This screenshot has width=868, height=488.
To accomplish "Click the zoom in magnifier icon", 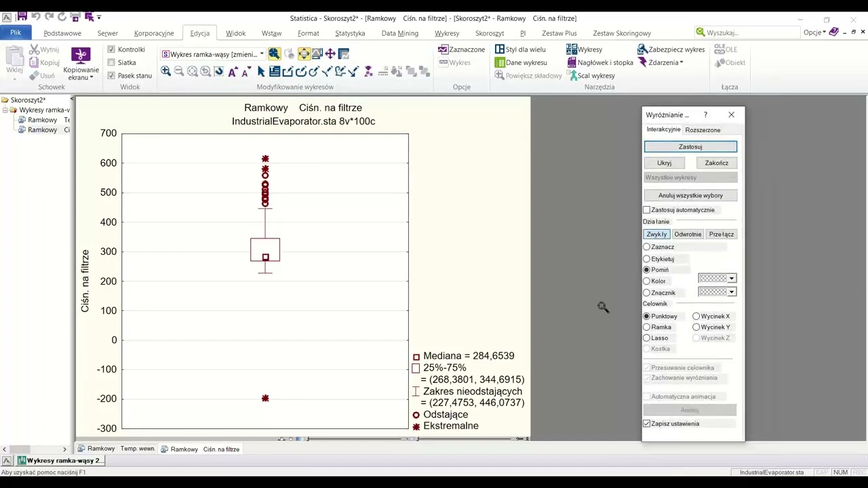I will tap(165, 71).
